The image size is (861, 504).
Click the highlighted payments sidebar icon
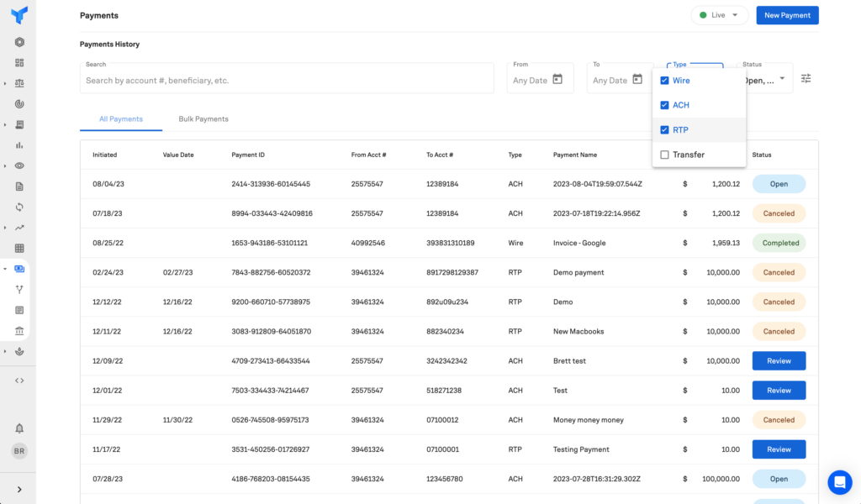[x=19, y=269]
